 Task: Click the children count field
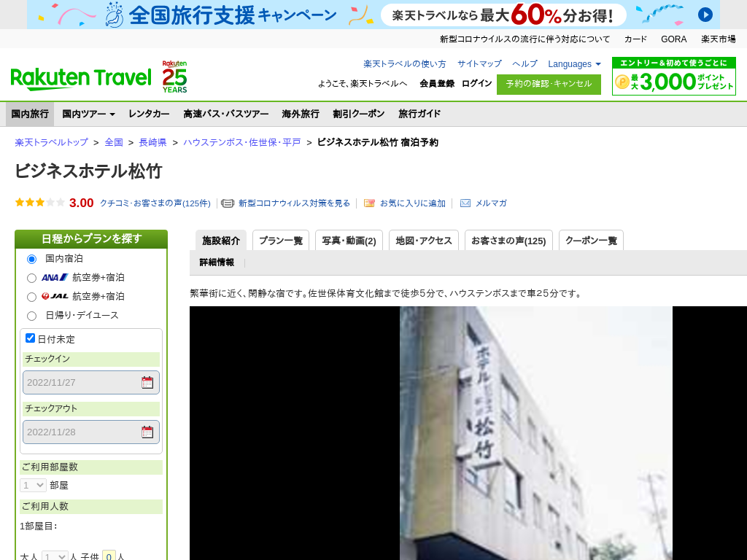tap(109, 556)
